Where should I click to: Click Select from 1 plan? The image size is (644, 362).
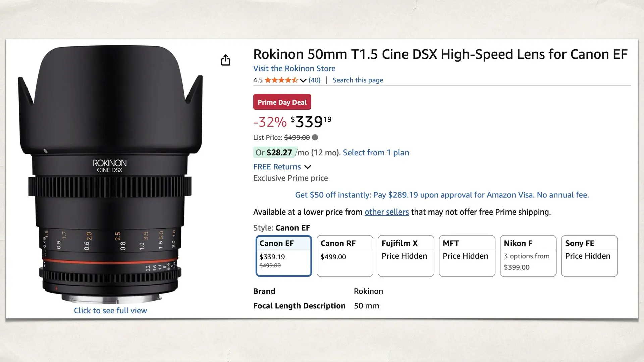point(376,153)
